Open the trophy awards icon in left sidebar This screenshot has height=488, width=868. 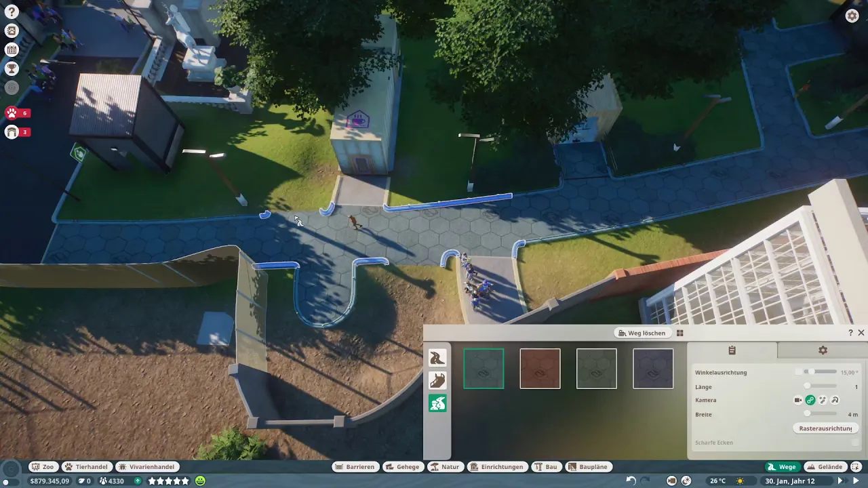click(12, 68)
